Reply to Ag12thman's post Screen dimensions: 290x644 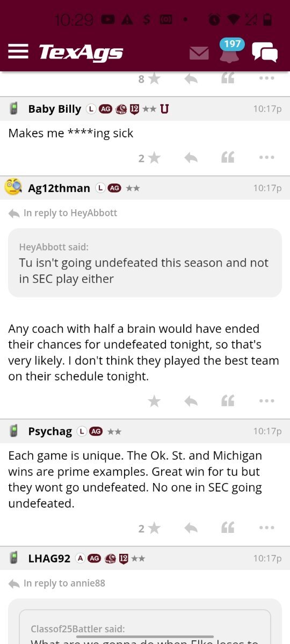(x=191, y=401)
